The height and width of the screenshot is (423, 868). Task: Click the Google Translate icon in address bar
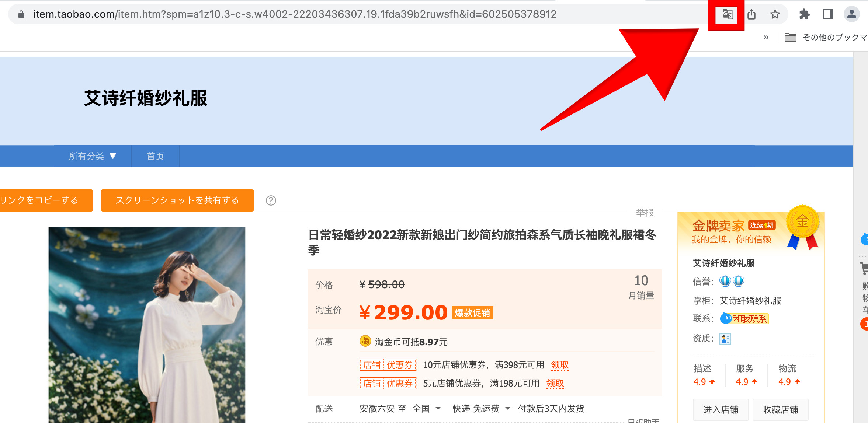tap(727, 14)
